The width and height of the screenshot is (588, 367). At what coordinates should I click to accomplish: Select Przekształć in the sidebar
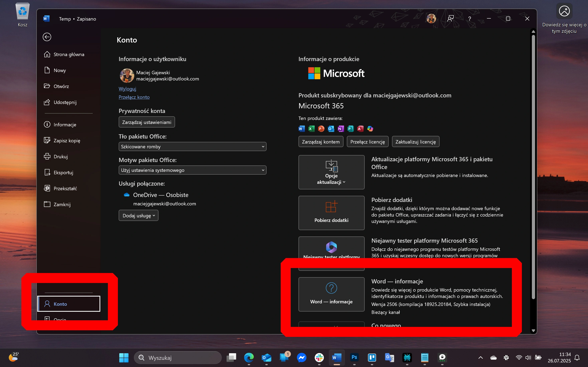point(69,188)
